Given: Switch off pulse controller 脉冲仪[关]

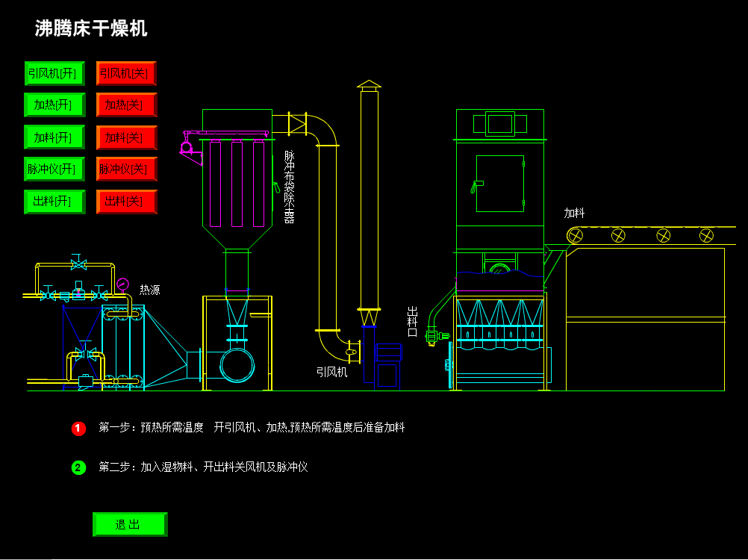Looking at the screenshot, I should click(126, 169).
